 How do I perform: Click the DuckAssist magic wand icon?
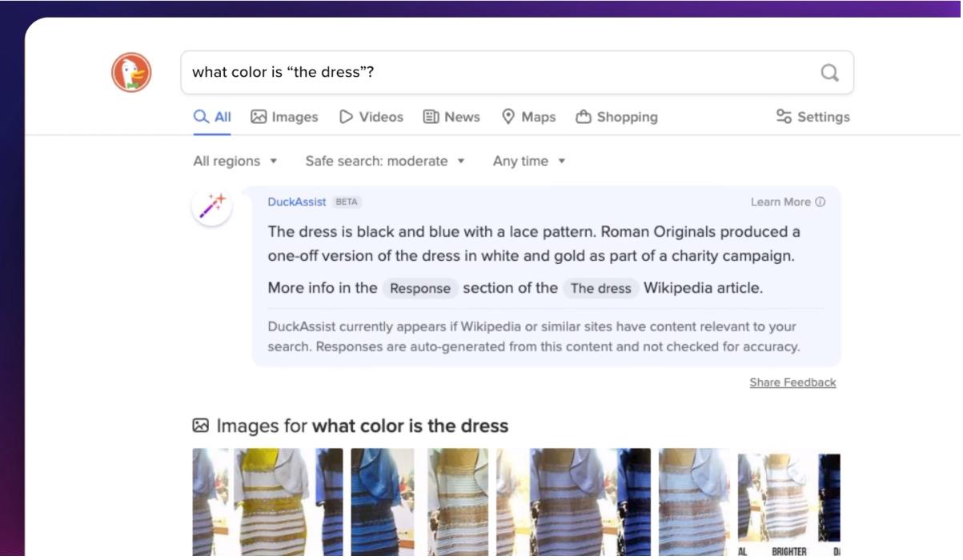(x=212, y=207)
